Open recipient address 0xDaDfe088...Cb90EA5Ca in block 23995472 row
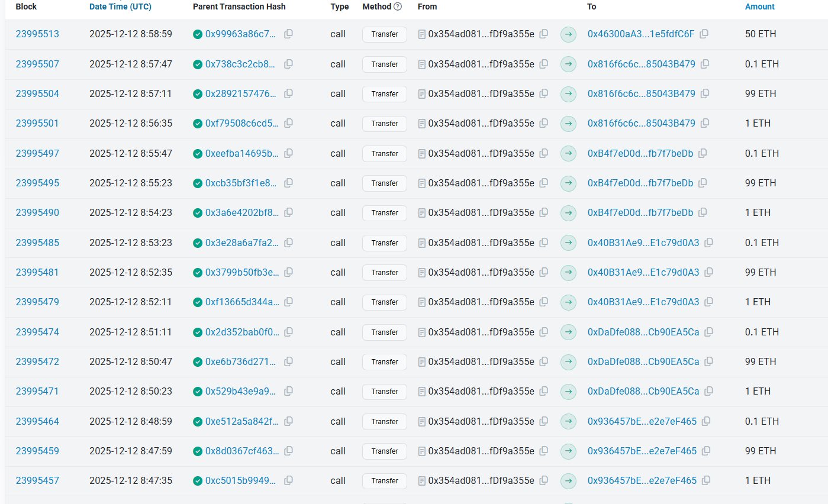828x504 pixels. [x=643, y=362]
